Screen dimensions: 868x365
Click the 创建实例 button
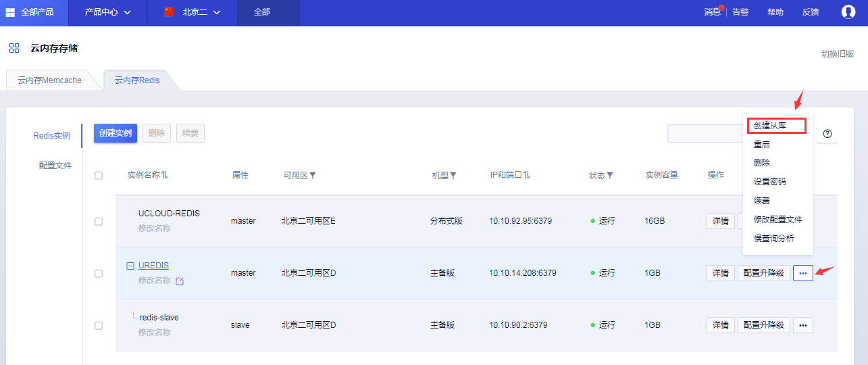tap(116, 133)
